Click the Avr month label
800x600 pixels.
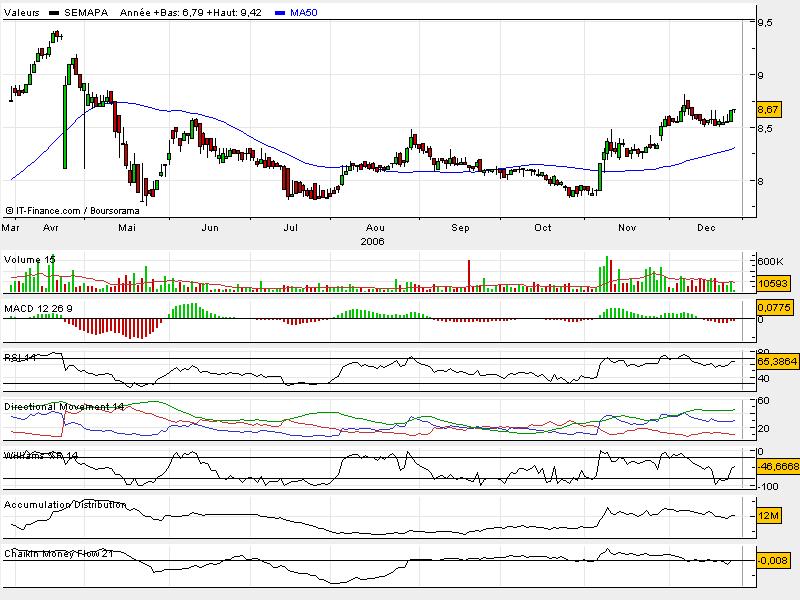(x=51, y=228)
